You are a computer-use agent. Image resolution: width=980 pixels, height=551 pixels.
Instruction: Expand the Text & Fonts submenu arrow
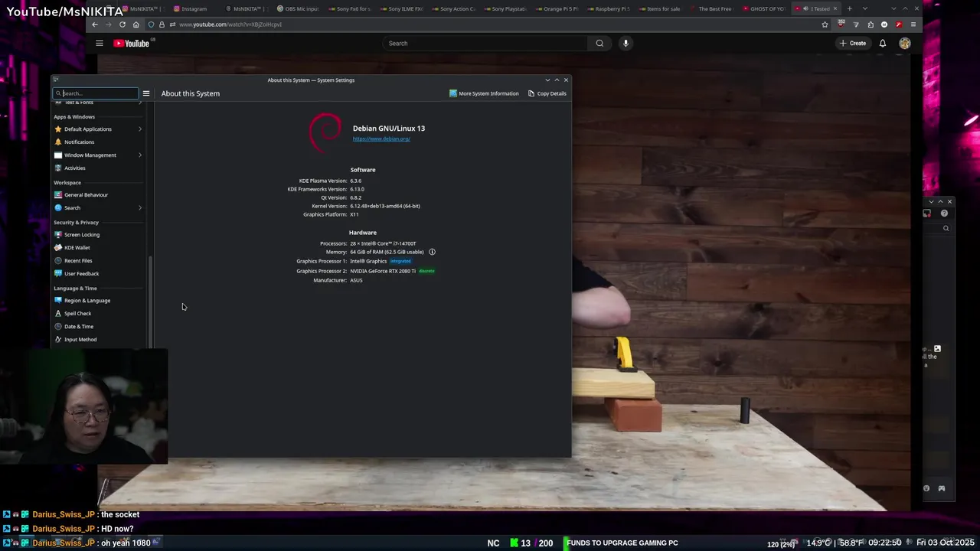tap(140, 103)
